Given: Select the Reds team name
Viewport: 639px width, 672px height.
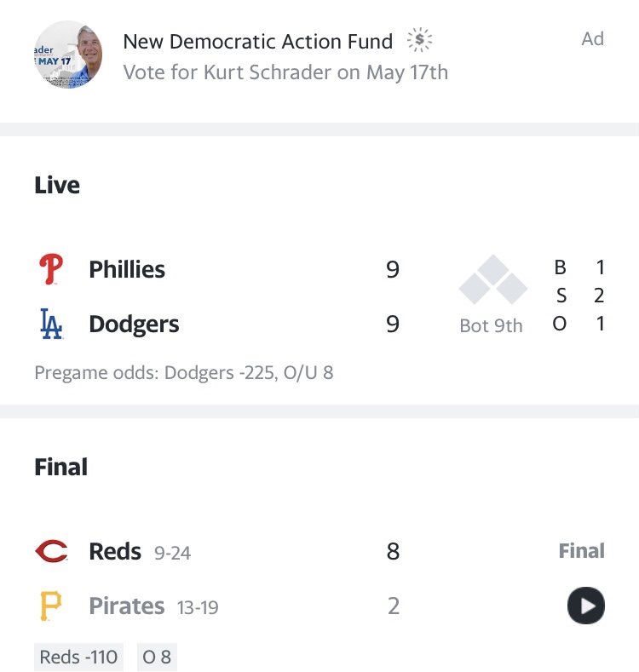Looking at the screenshot, I should (x=115, y=552).
